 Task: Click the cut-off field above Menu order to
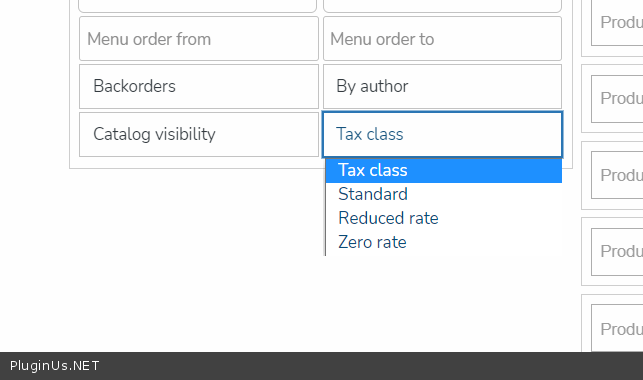click(x=442, y=6)
